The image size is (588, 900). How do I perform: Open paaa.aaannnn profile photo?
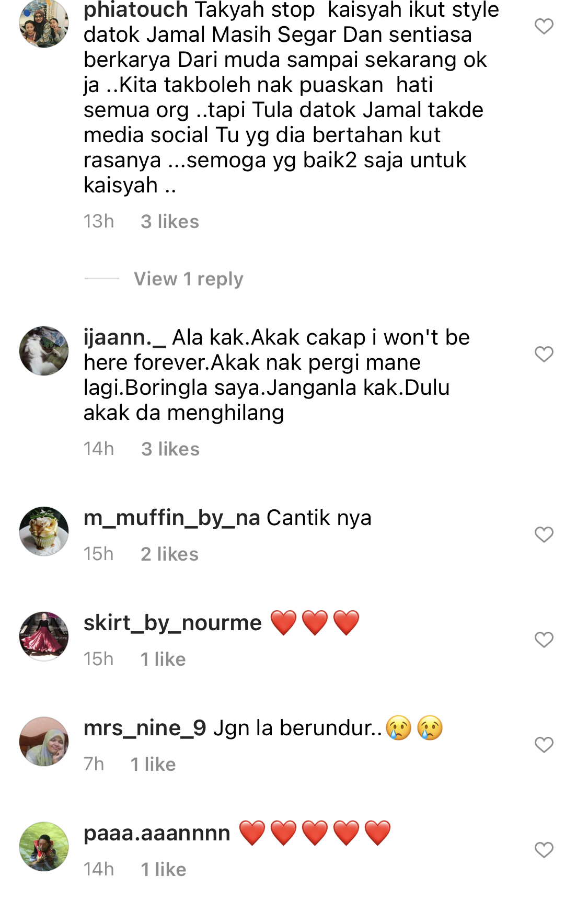[x=44, y=847]
